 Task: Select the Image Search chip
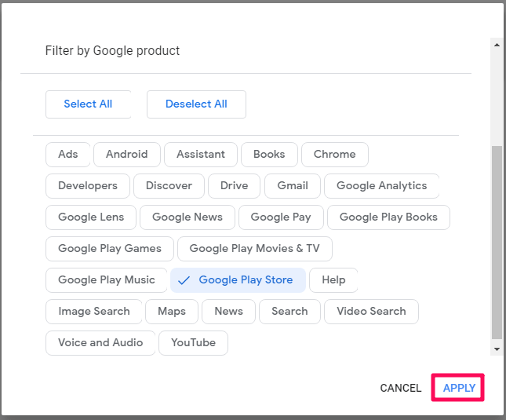93,311
